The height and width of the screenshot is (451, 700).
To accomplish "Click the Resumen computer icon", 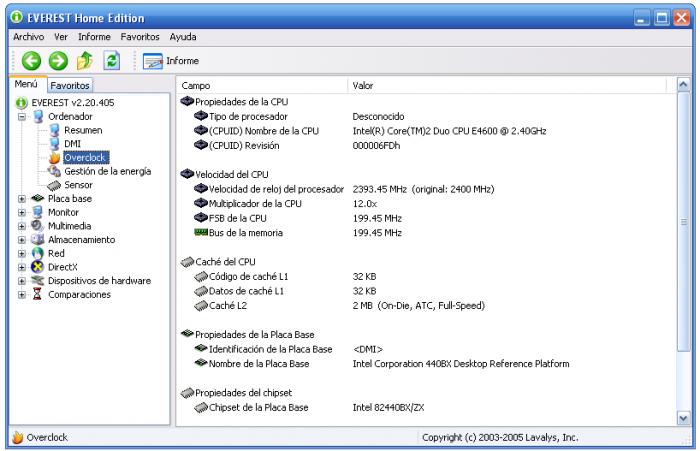I will click(54, 130).
